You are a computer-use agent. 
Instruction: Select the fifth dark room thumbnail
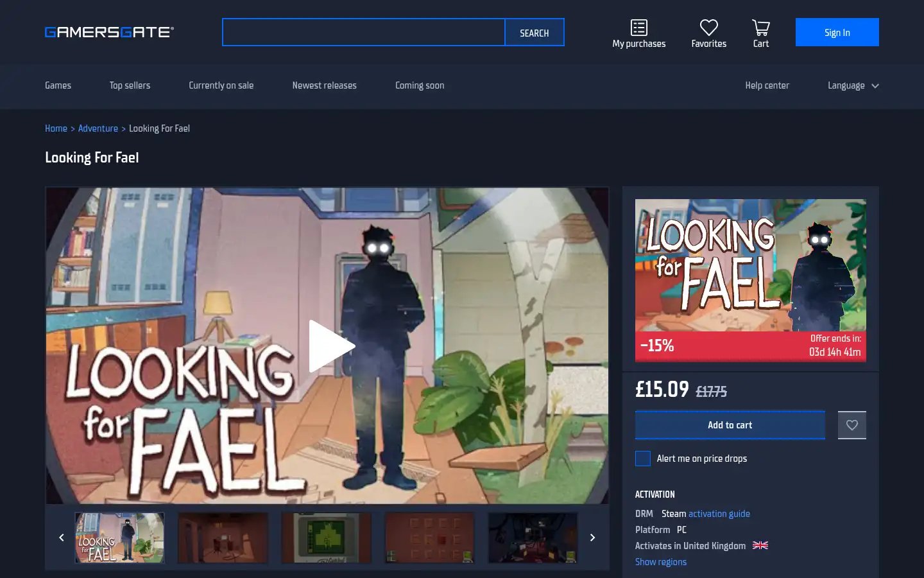click(x=533, y=538)
